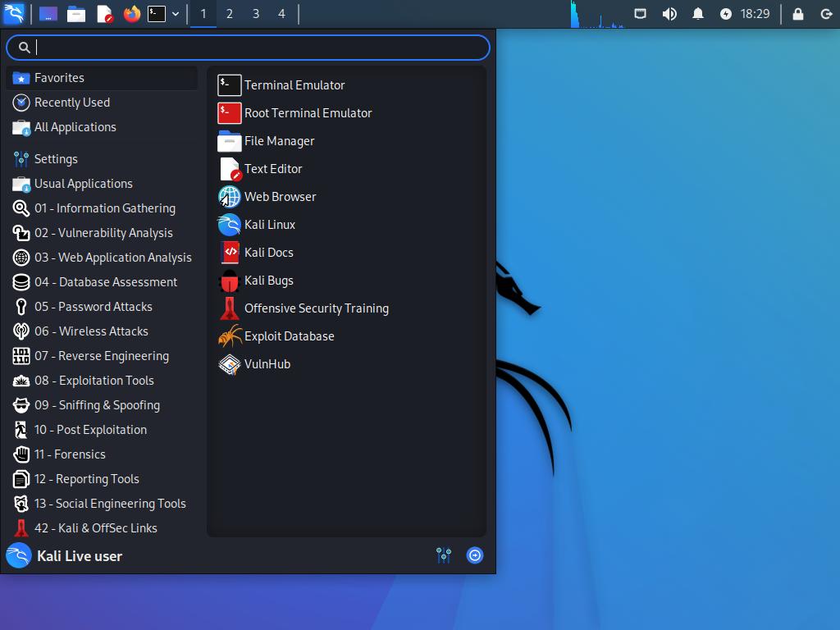Open File Manager from favorites list
This screenshot has height=630, width=840.
click(x=347, y=141)
